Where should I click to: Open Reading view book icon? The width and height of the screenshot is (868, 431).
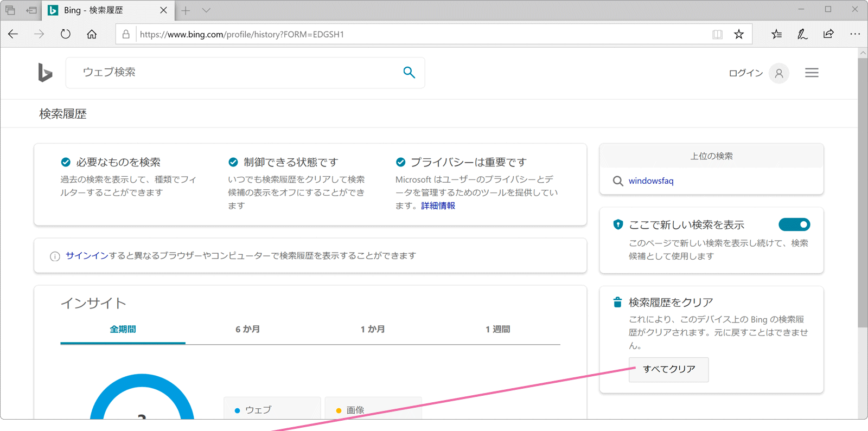click(x=717, y=34)
